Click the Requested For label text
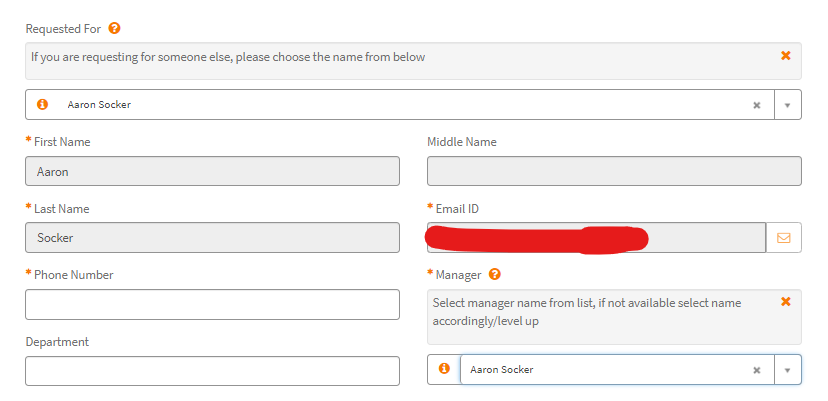The width and height of the screenshot is (828, 401). [x=63, y=29]
